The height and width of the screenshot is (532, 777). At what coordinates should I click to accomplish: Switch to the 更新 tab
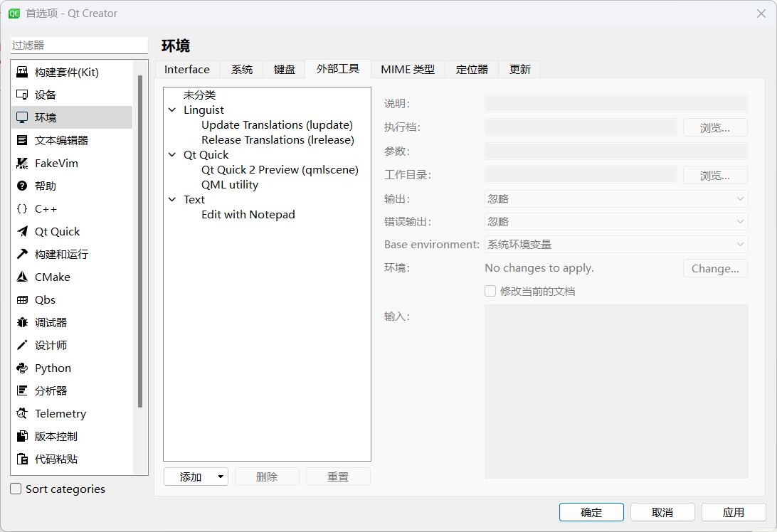pos(520,70)
